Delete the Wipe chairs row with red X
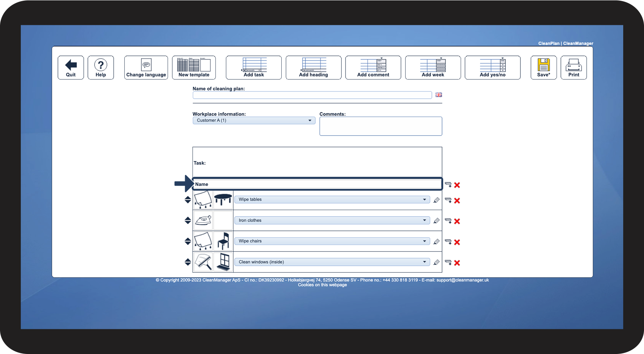The height and width of the screenshot is (354, 644). (457, 242)
